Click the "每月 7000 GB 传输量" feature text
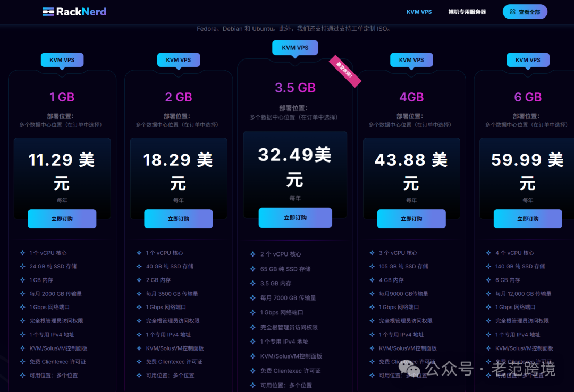574x392 pixels. tap(288, 298)
